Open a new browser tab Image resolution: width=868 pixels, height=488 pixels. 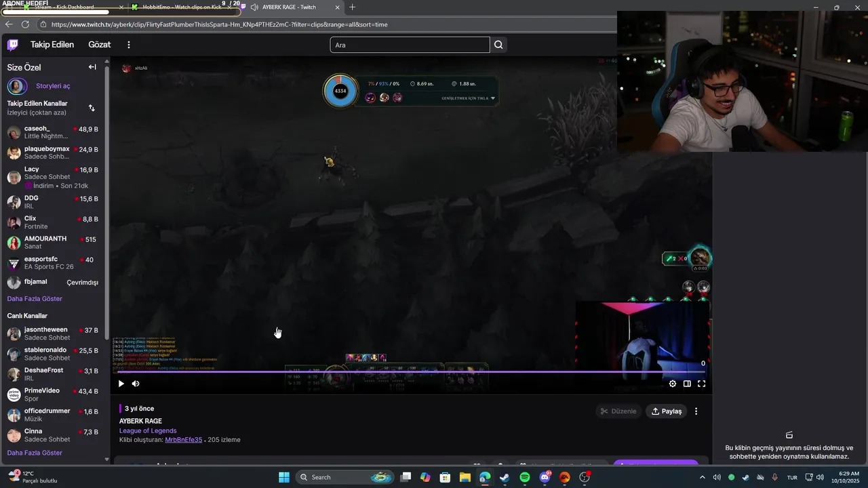click(352, 7)
